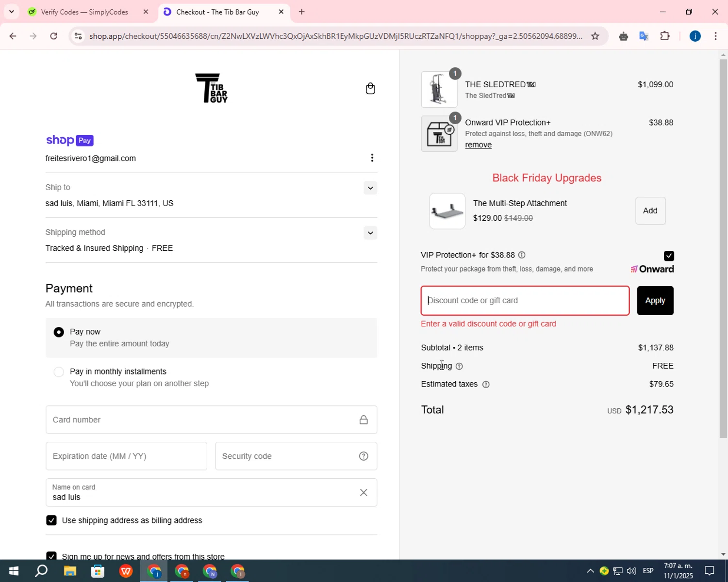Open the Chrome profile avatar
The height and width of the screenshot is (582, 728).
click(695, 36)
